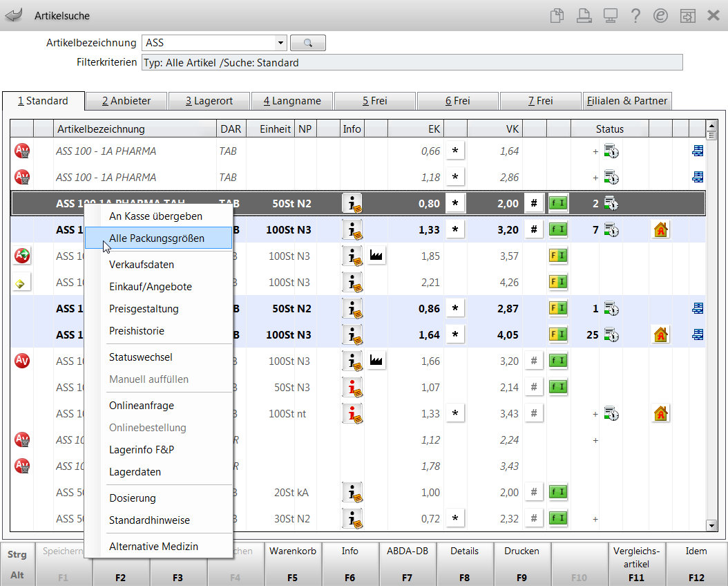Click the factory icon in the 1,85 row
The width and height of the screenshot is (728, 586).
(x=376, y=256)
